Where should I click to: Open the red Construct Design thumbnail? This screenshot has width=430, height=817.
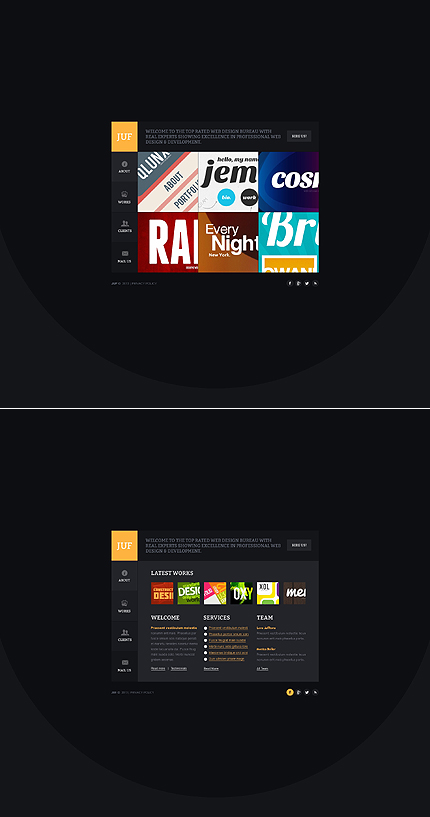(162, 593)
